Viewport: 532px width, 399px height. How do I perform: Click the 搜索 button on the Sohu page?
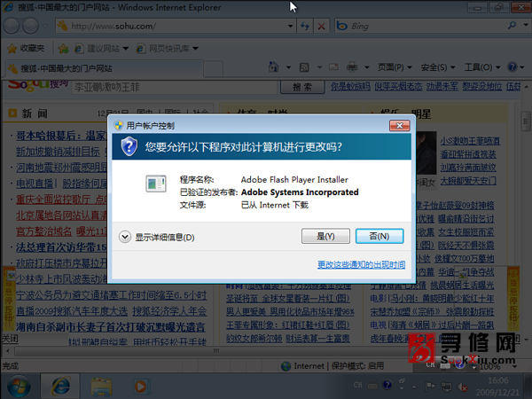302,87
